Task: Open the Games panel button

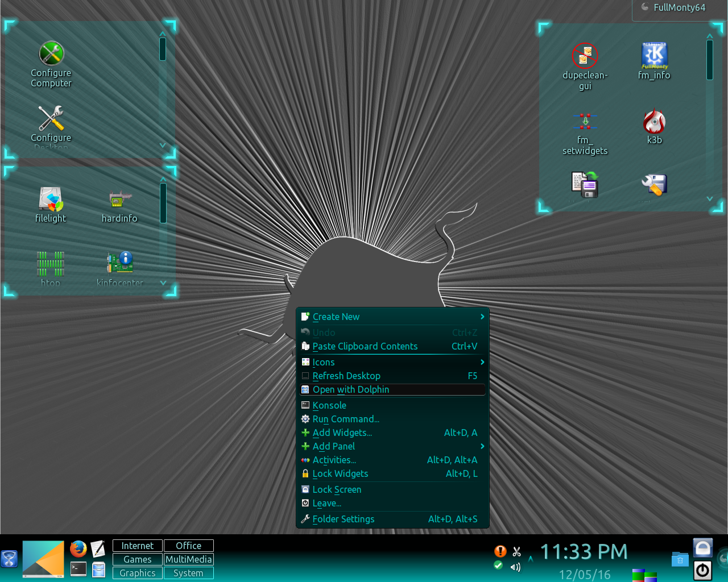Action: (138, 559)
